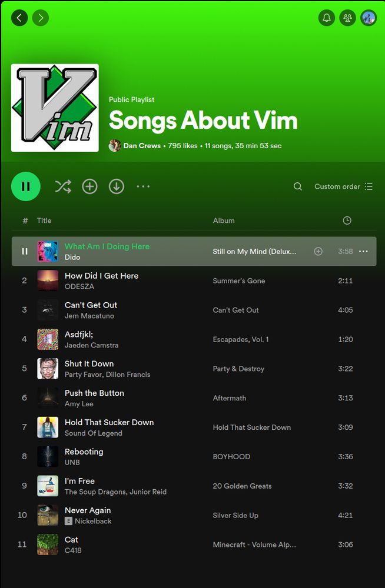Click the Hold That Sucker Down cover thumbnail

coord(48,427)
